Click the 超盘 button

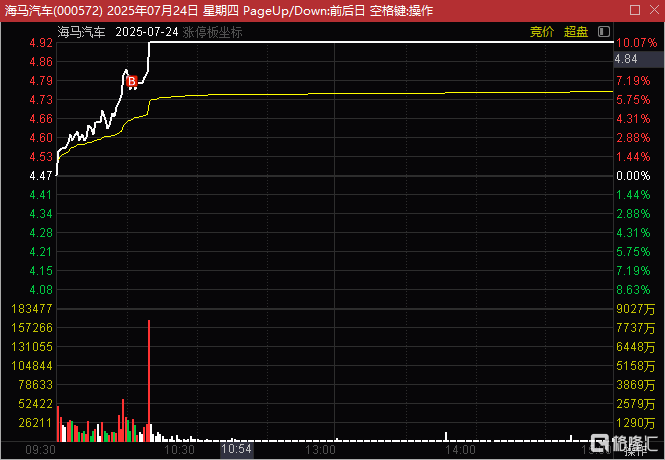coord(576,32)
